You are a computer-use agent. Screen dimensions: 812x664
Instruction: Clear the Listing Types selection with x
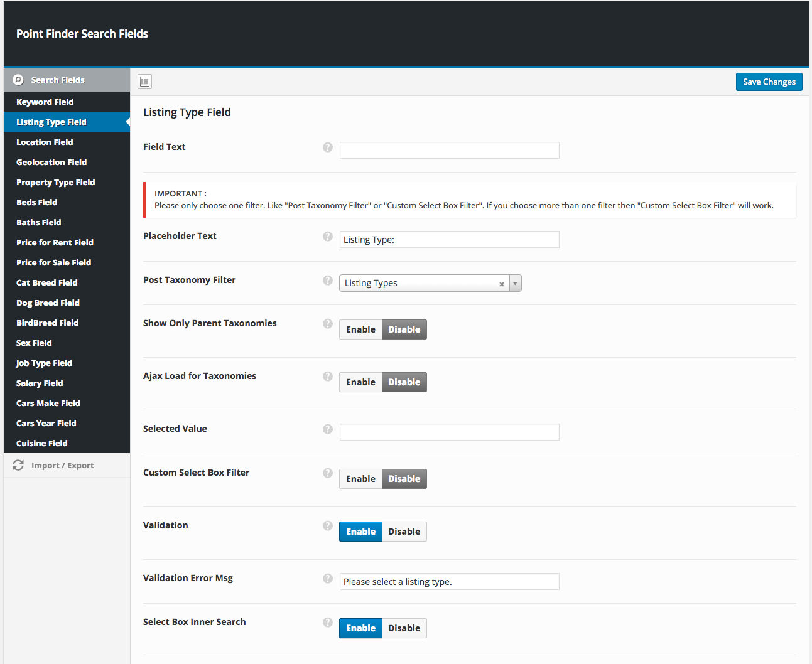click(x=502, y=284)
